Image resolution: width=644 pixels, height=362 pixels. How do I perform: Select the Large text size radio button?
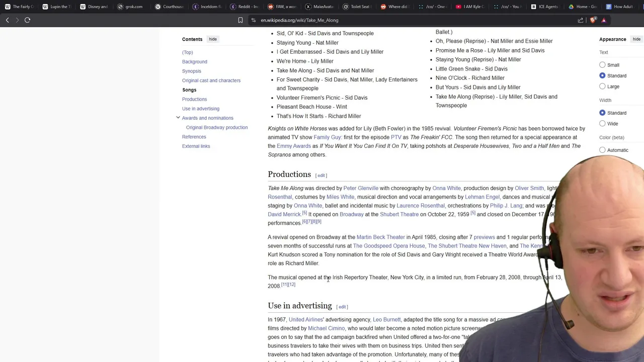pos(602,86)
